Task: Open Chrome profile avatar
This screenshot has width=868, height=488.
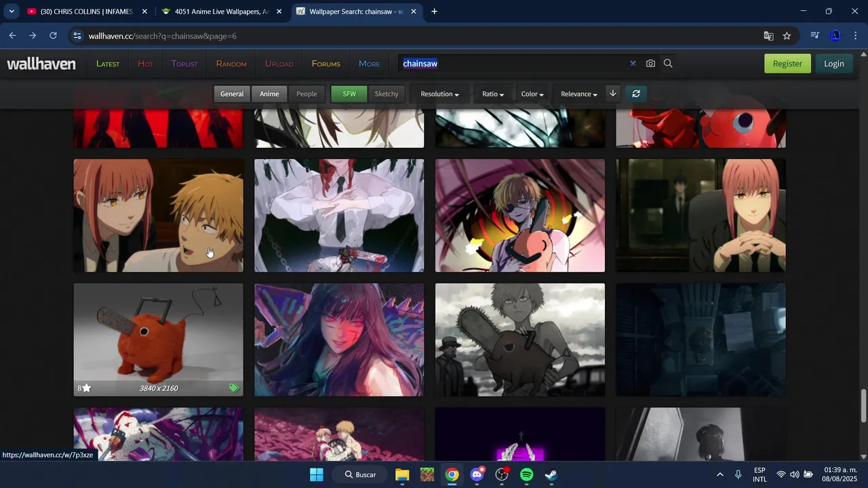Action: pyautogui.click(x=835, y=36)
